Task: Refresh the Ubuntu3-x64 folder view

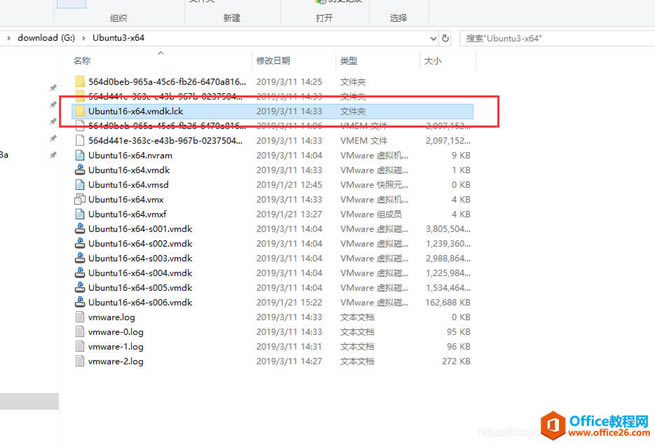Action: 445,38
